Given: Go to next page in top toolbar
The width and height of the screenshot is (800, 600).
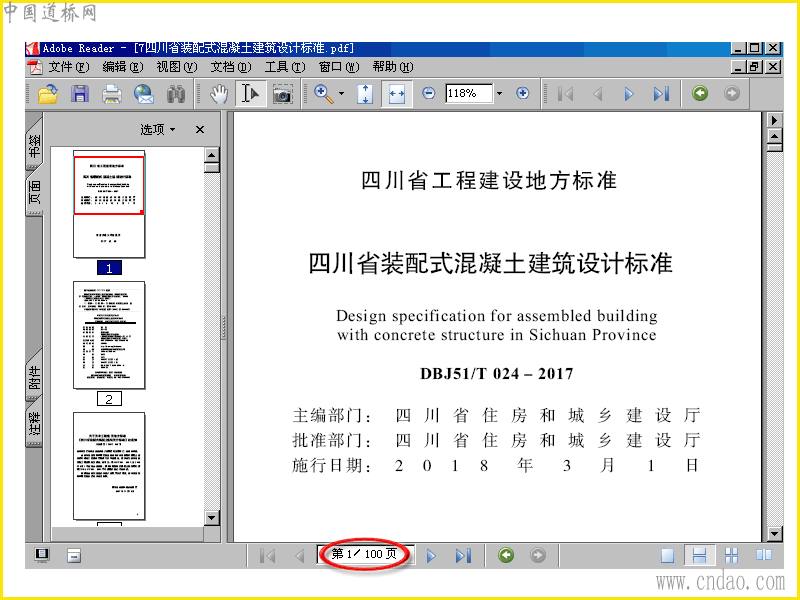Looking at the screenshot, I should pyautogui.click(x=629, y=93).
